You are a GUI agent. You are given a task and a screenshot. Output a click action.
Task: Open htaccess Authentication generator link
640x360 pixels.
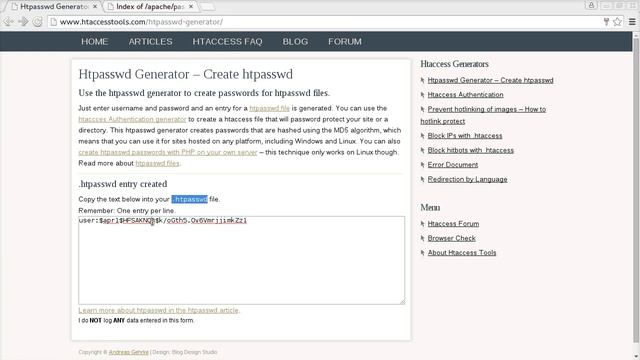tap(132, 119)
